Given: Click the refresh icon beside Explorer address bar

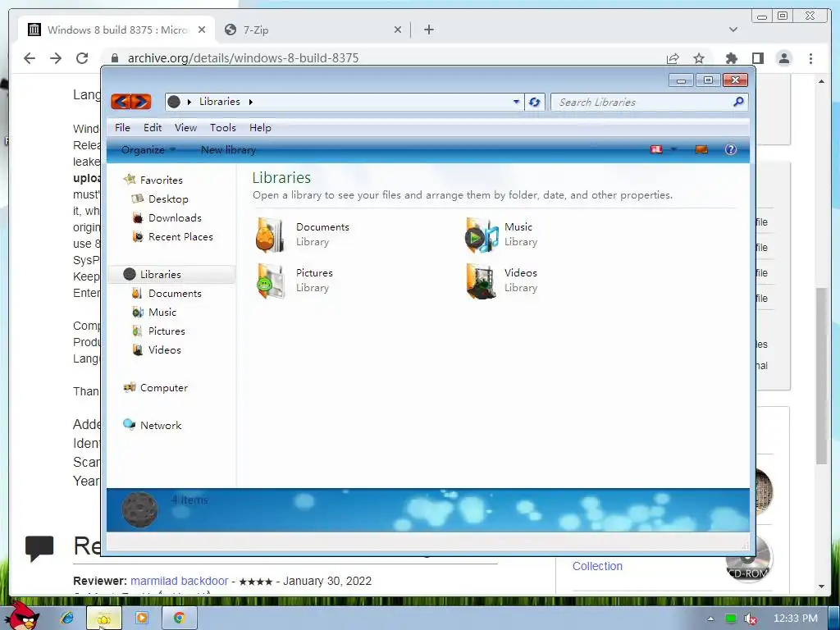Looking at the screenshot, I should tap(535, 102).
